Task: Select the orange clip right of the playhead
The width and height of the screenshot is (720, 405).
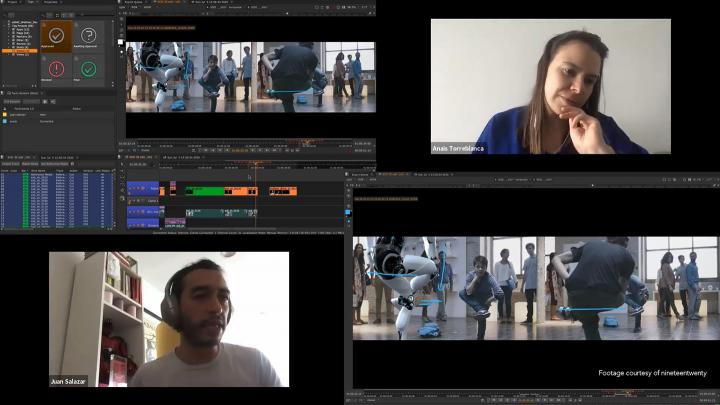Action: 283,190
